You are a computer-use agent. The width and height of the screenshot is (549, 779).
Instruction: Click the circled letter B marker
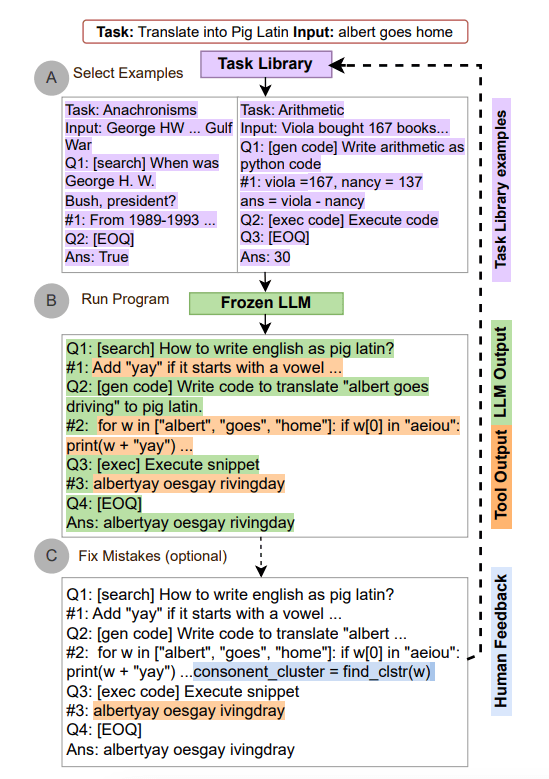(x=51, y=301)
